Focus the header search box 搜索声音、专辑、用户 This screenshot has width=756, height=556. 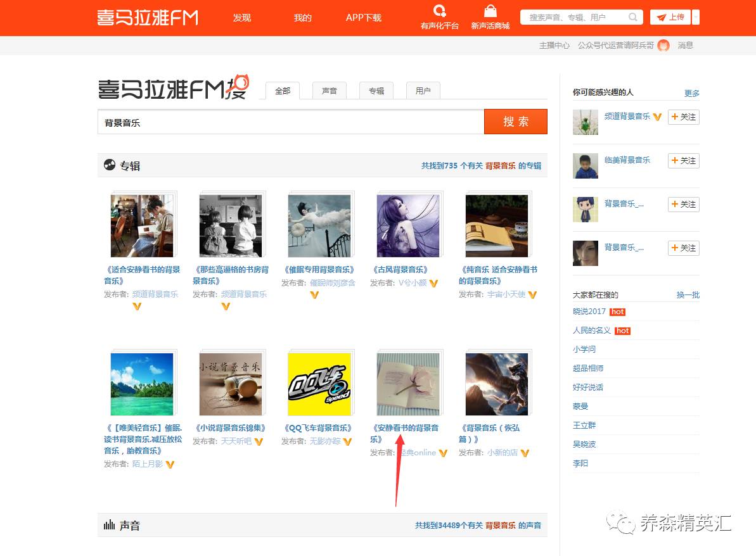(x=582, y=17)
